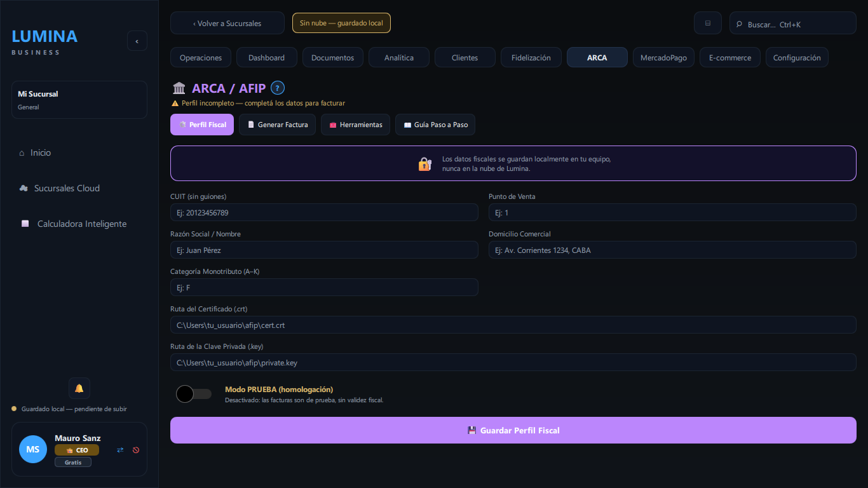Open the Generar Factura sub-tab

277,125
